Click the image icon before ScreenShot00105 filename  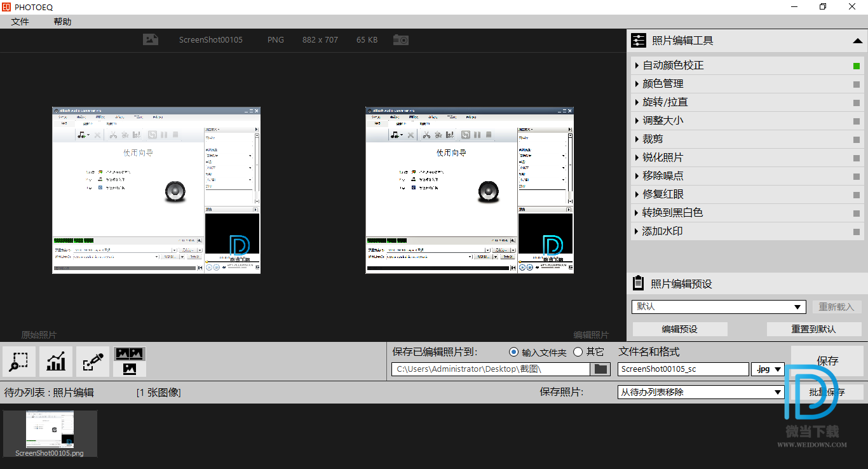tap(151, 39)
